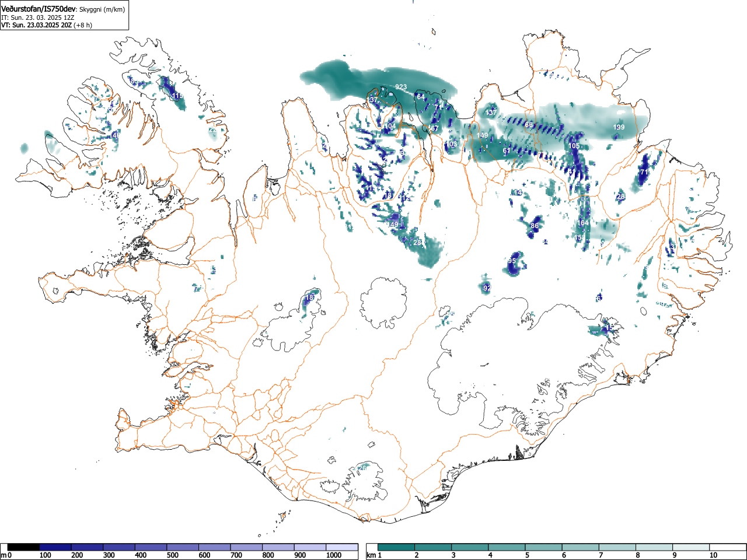747x560 pixels.
Task: Pick the 5–6 km legend swatch
Action: [544, 547]
